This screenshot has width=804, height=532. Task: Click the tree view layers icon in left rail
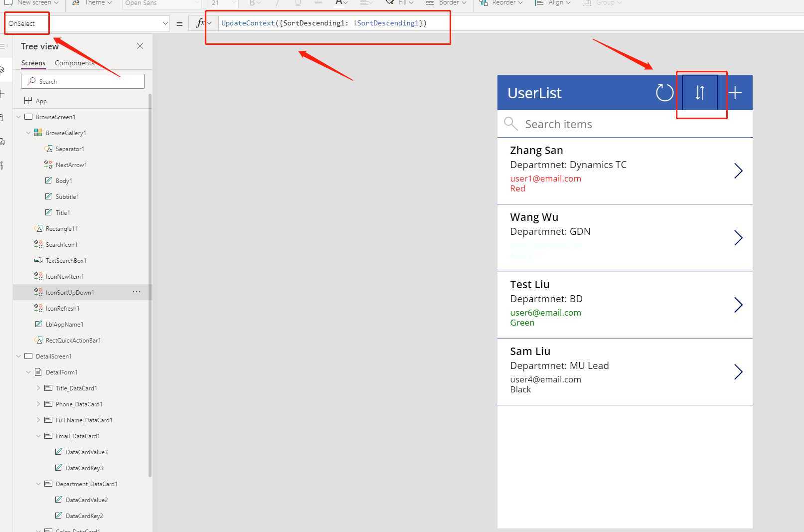1,69
